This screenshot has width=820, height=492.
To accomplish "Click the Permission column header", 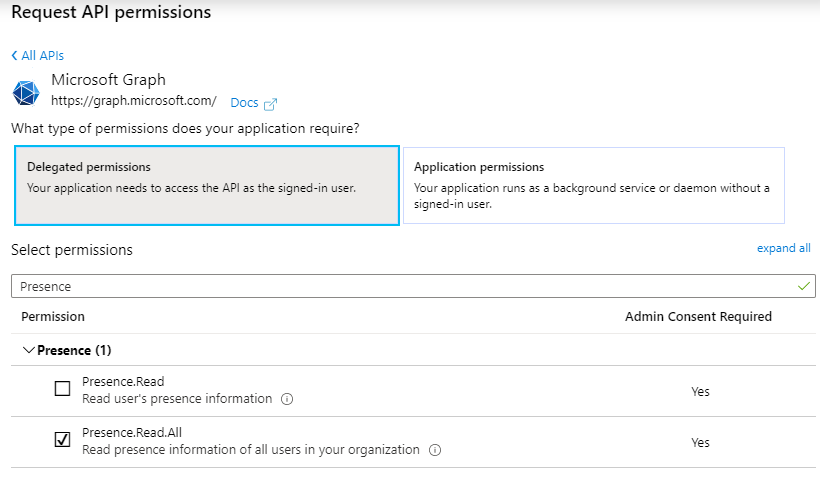I will 53,316.
